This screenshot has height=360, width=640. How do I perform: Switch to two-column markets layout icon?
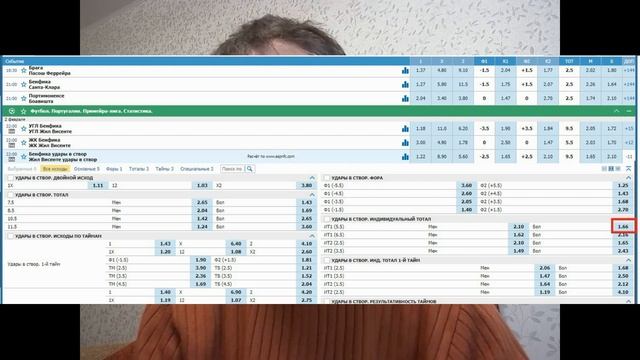pyautogui.click(x=611, y=169)
